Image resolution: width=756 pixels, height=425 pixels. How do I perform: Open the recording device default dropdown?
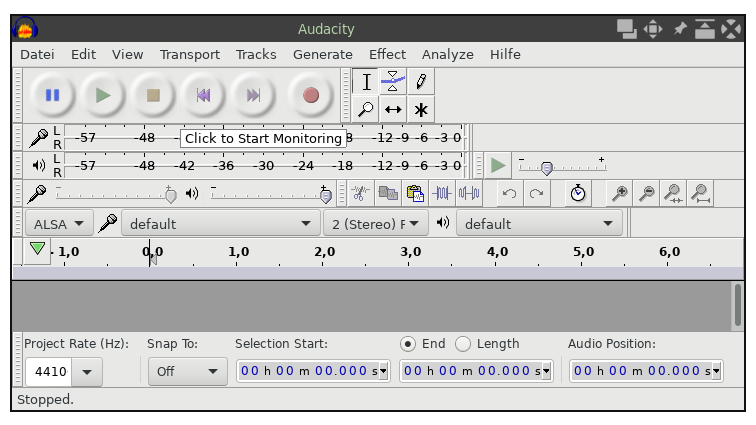pyautogui.click(x=220, y=224)
